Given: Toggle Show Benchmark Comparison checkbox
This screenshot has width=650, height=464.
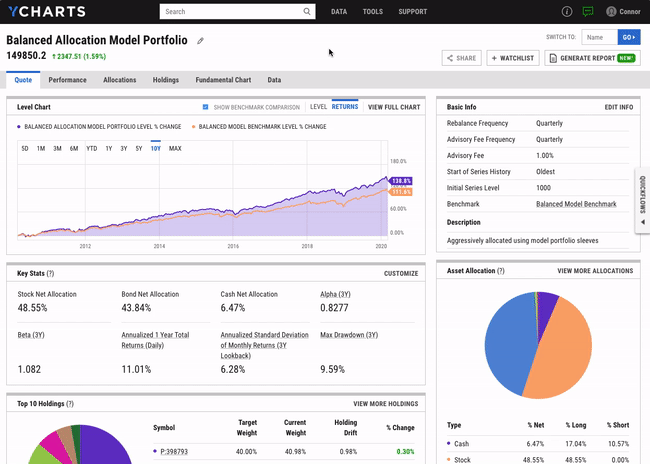Looking at the screenshot, I should [205, 107].
